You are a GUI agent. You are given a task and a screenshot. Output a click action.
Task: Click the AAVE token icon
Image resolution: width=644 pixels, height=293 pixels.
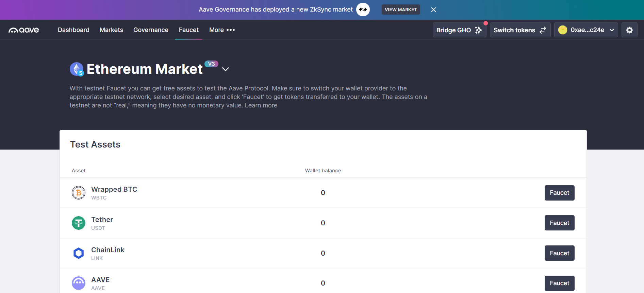click(79, 283)
